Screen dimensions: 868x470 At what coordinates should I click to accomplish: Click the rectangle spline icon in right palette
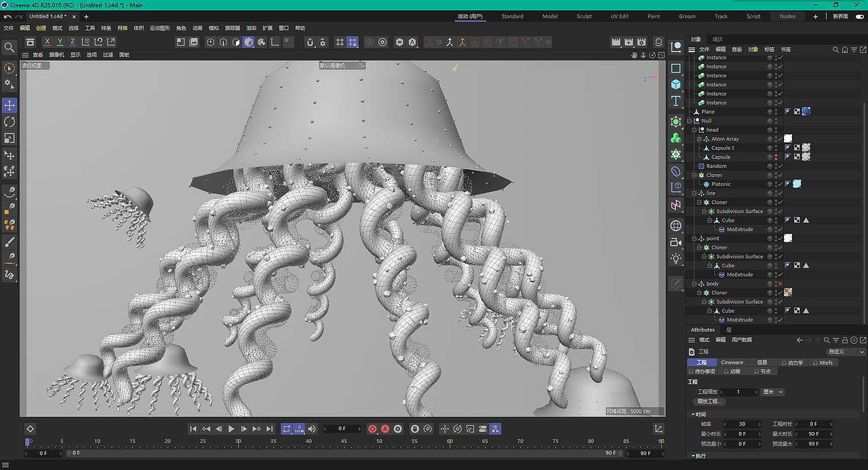click(x=676, y=68)
